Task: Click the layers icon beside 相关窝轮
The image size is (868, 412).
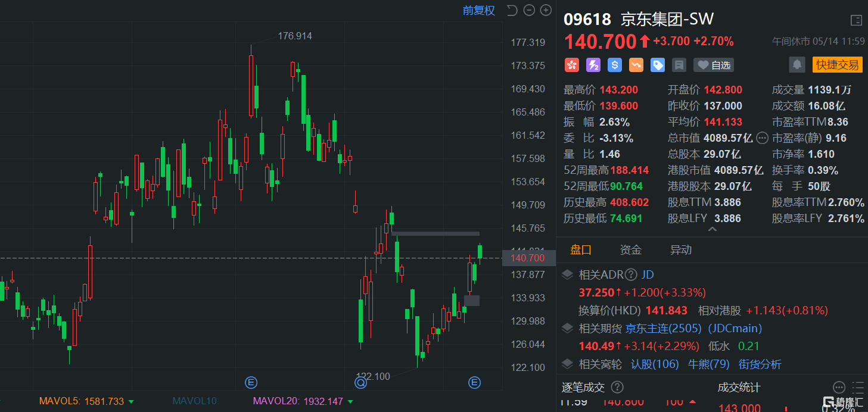Action: click(x=568, y=364)
